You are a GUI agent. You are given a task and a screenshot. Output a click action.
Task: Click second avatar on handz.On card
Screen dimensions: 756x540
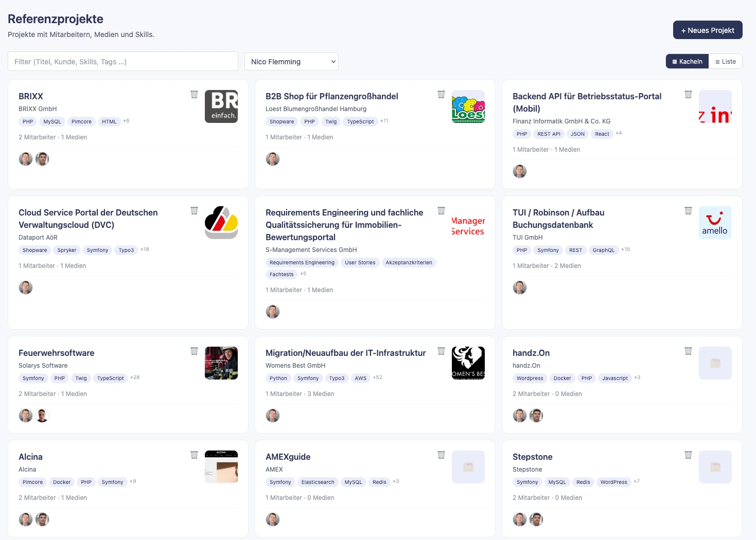(536, 416)
